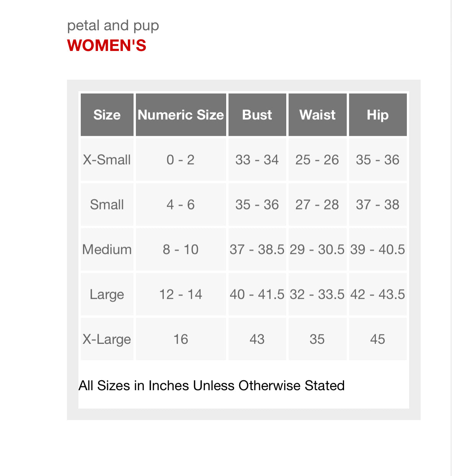Select the Small size row label
This screenshot has height=476, width=452.
(x=107, y=204)
